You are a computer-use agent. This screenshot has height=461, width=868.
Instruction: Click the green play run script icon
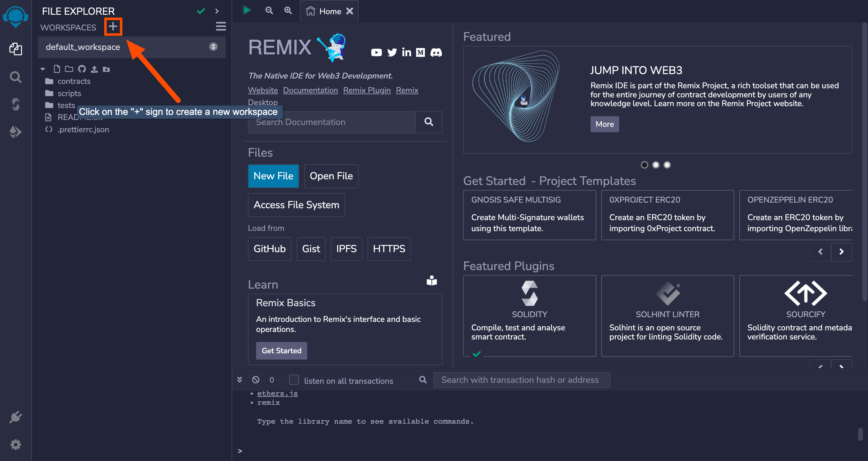point(247,10)
